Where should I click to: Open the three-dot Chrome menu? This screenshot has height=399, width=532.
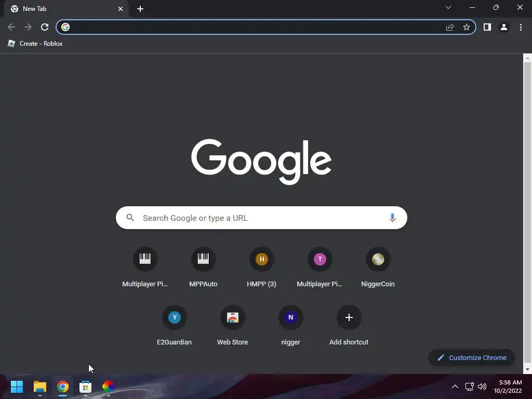[521, 27]
